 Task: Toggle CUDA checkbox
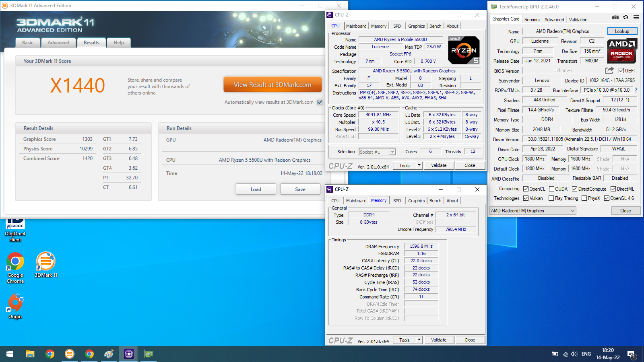[x=551, y=189]
